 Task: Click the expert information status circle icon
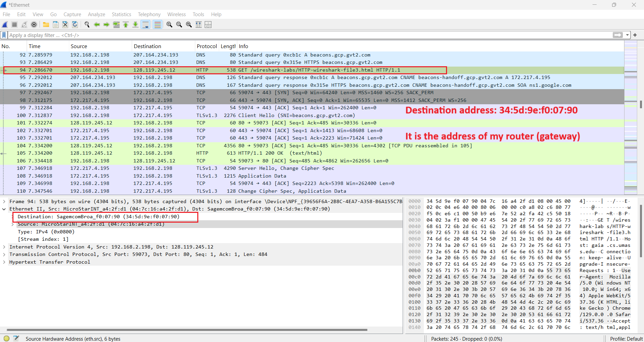coord(6,339)
